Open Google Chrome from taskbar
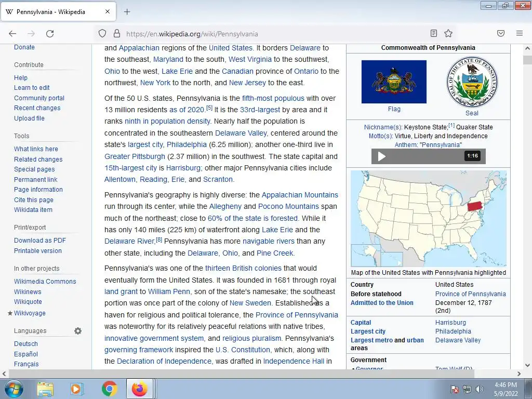Viewport: 532px width, 399px height. coord(109,389)
